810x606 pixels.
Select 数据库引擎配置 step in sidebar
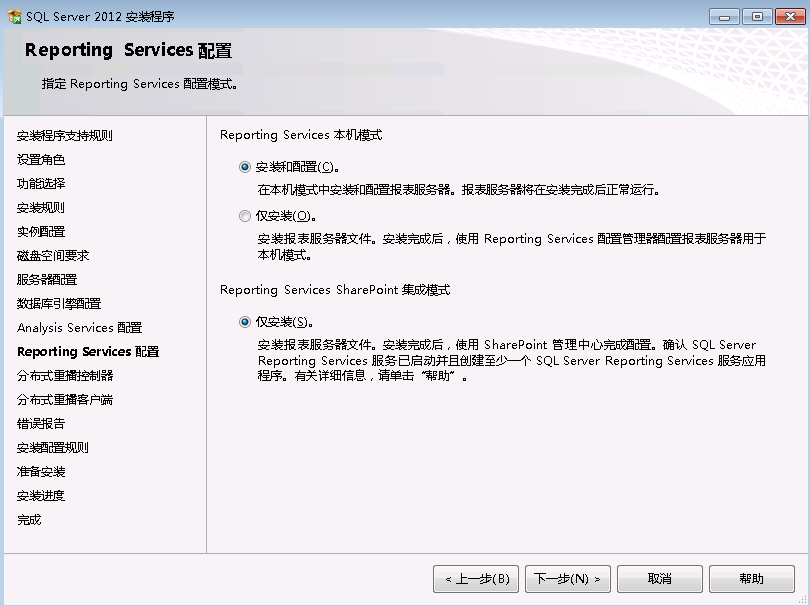(x=59, y=304)
